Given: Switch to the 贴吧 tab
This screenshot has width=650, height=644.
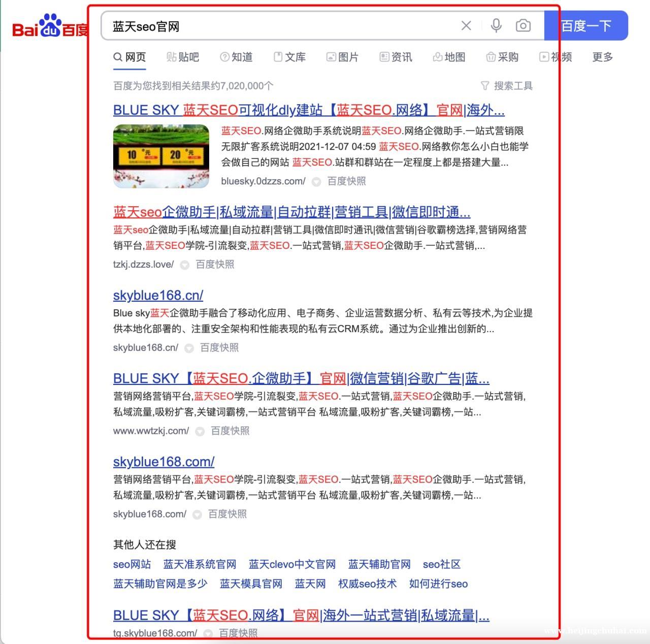Looking at the screenshot, I should [183, 57].
